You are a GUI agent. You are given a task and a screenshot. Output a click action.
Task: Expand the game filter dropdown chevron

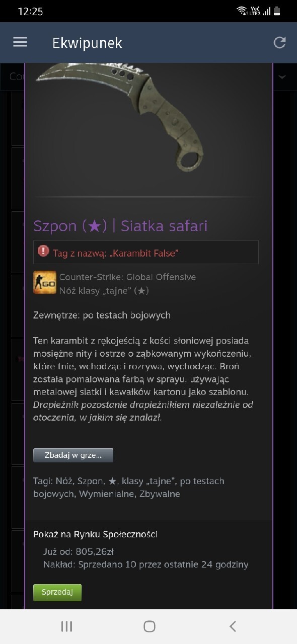coord(281,77)
